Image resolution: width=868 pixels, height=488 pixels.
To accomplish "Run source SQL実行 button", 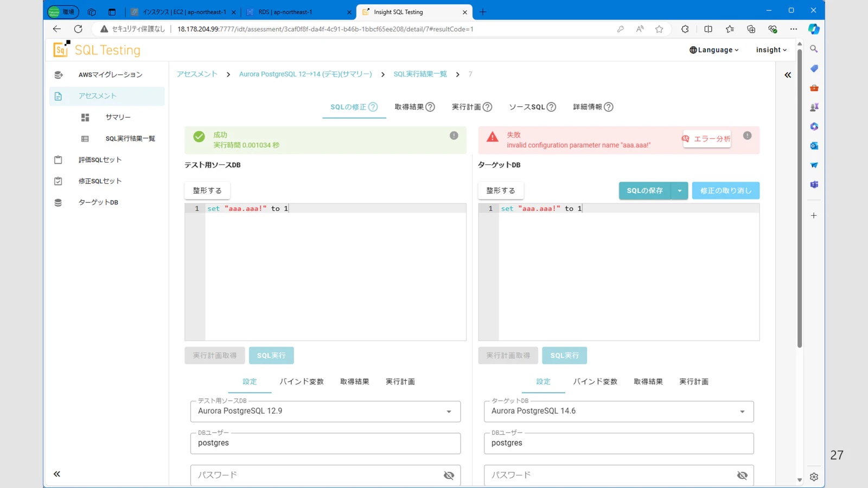I will (x=271, y=356).
